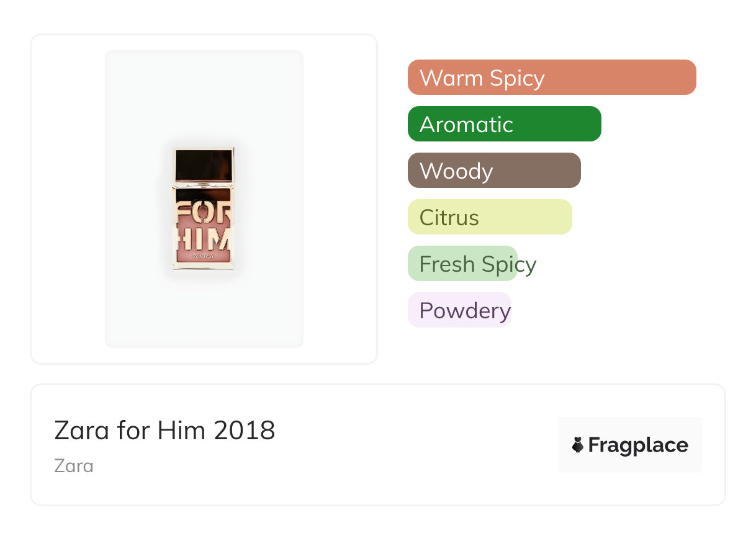Click the Fragplace perfume bottle logo icon
The width and height of the screenshot is (756, 536).
[578, 445]
